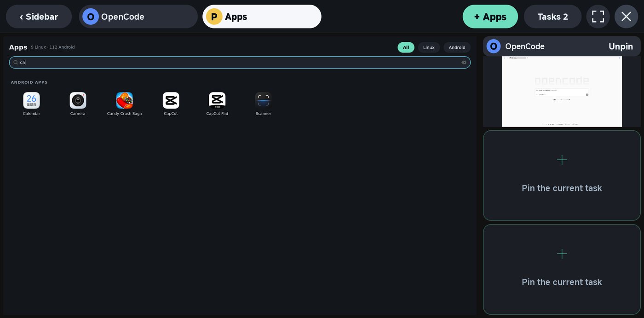Open Candy Crush Saga
This screenshot has width=644, height=318.
pos(124,100)
